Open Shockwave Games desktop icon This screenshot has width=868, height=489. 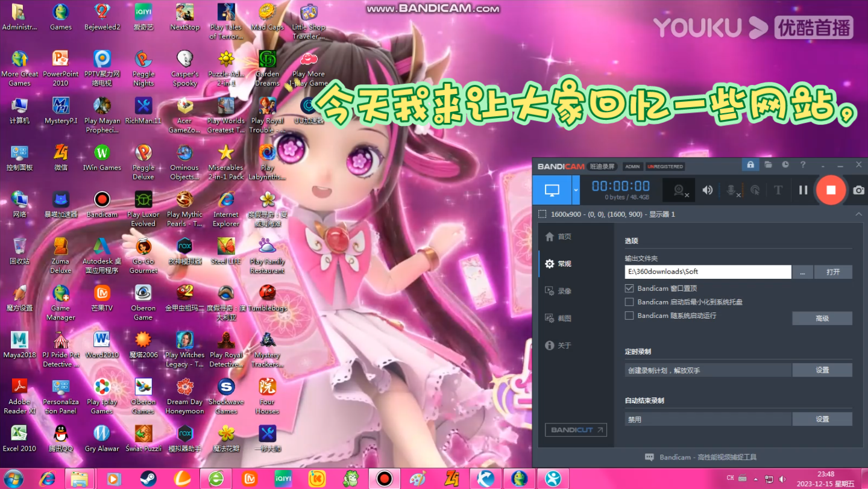pyautogui.click(x=226, y=396)
